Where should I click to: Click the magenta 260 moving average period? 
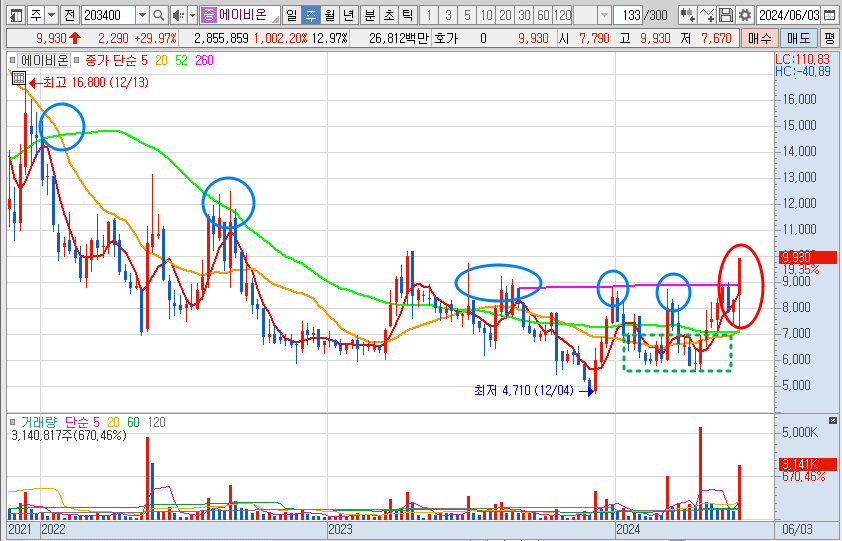(x=205, y=61)
